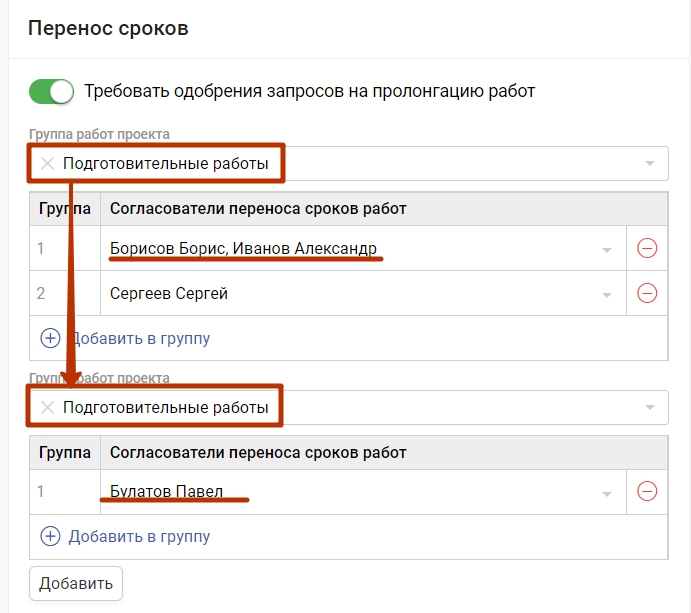
Task: Clear the work group selection above Борисов Борис table
Action: pos(47,164)
